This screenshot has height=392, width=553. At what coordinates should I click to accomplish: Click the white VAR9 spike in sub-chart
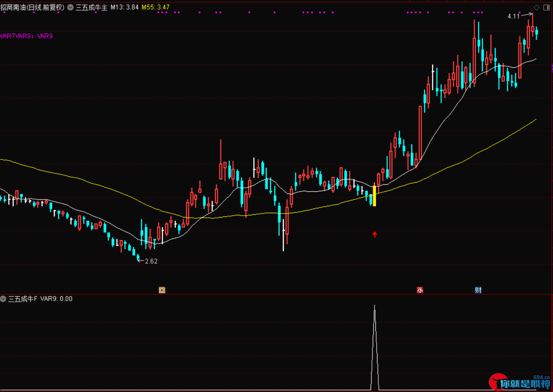click(375, 347)
